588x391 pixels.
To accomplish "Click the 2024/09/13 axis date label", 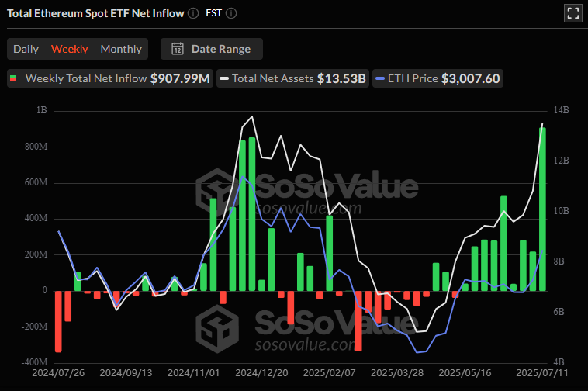I will tap(126, 373).
